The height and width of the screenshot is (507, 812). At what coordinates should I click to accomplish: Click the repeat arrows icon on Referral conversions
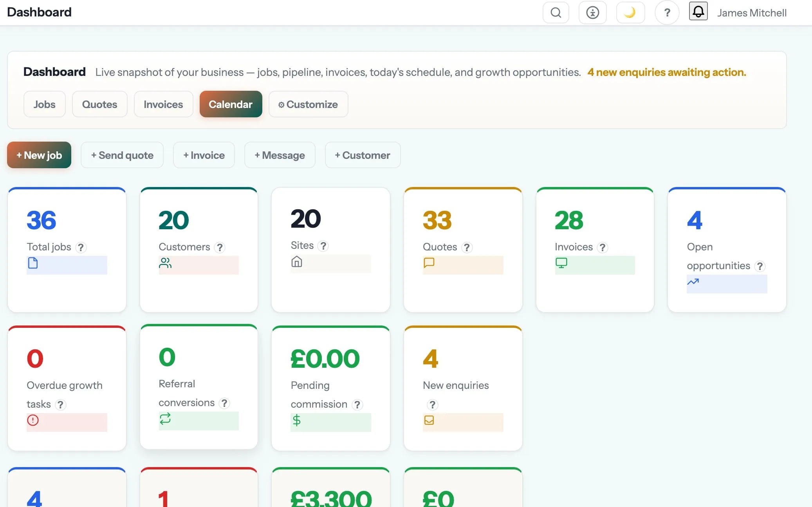165,419
